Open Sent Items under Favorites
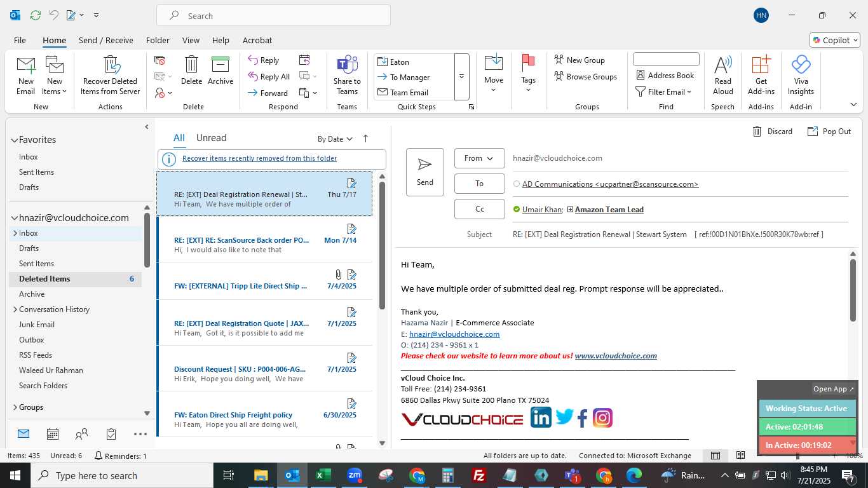This screenshot has width=868, height=488. click(x=36, y=172)
